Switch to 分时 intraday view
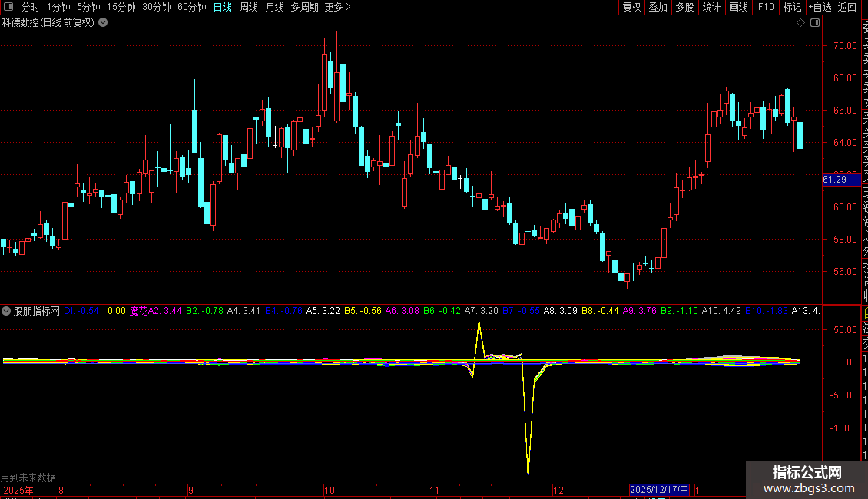This screenshot has width=868, height=499. point(31,7)
